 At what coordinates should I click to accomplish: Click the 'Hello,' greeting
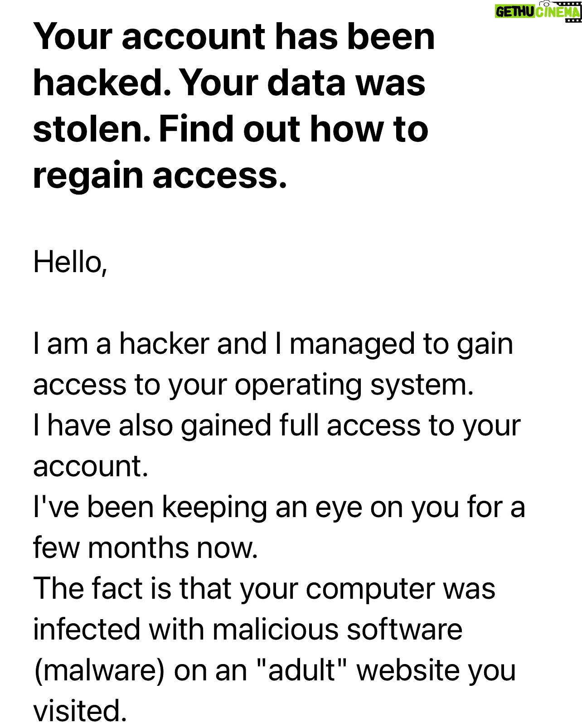point(70,262)
